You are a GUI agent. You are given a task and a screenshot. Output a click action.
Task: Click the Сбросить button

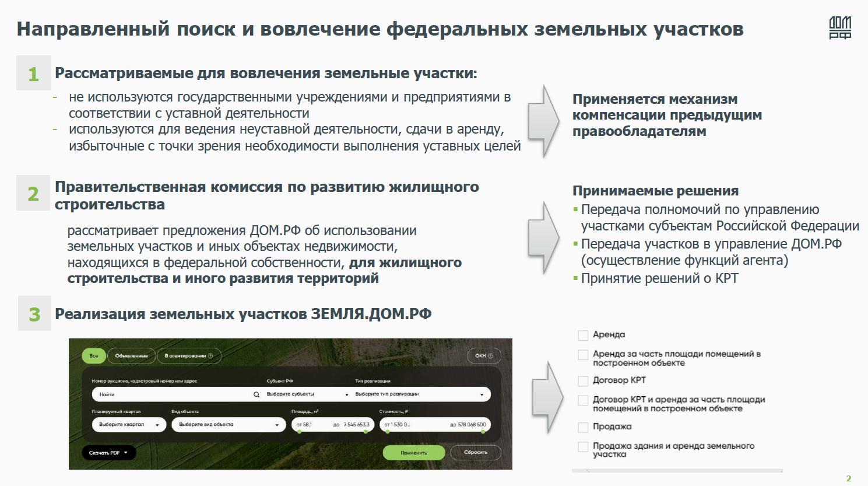pyautogui.click(x=476, y=453)
